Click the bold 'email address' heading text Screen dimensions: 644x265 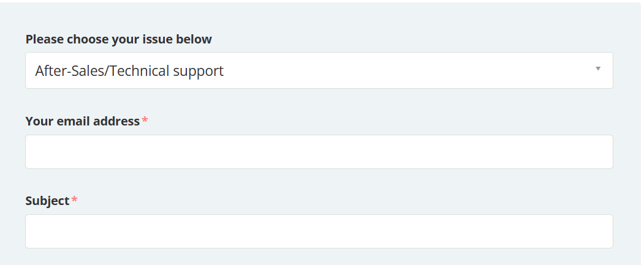98,121
